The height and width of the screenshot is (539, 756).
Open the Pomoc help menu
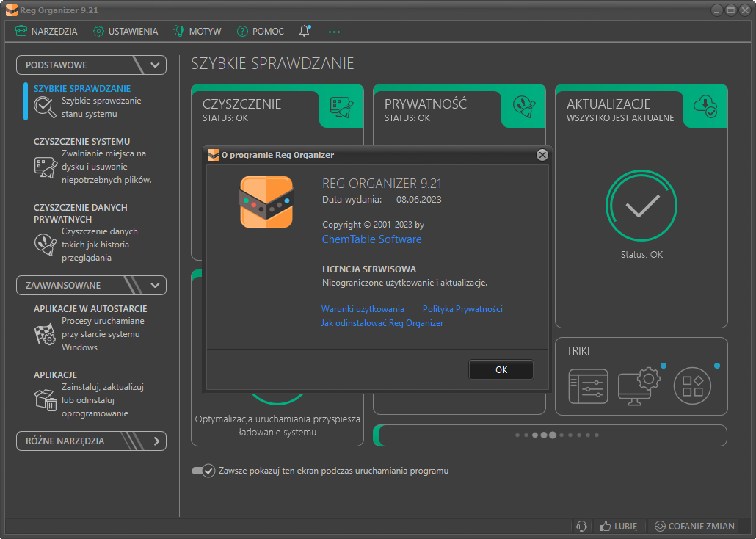pos(261,32)
